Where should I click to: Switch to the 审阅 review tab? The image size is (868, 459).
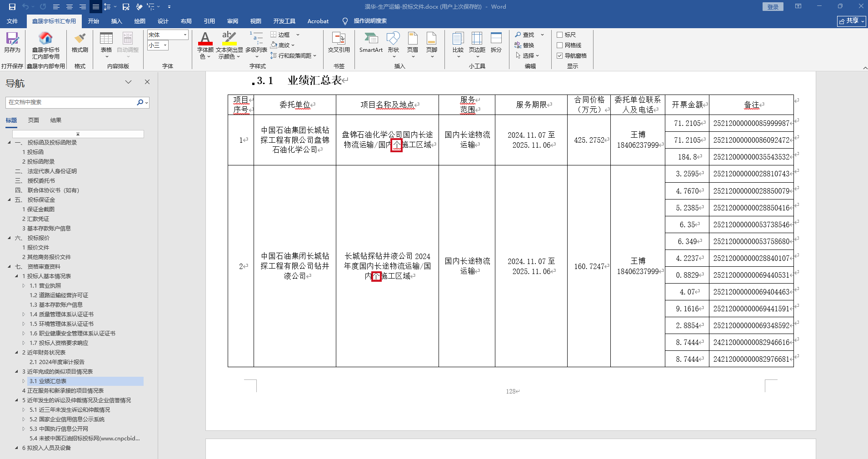pos(233,21)
